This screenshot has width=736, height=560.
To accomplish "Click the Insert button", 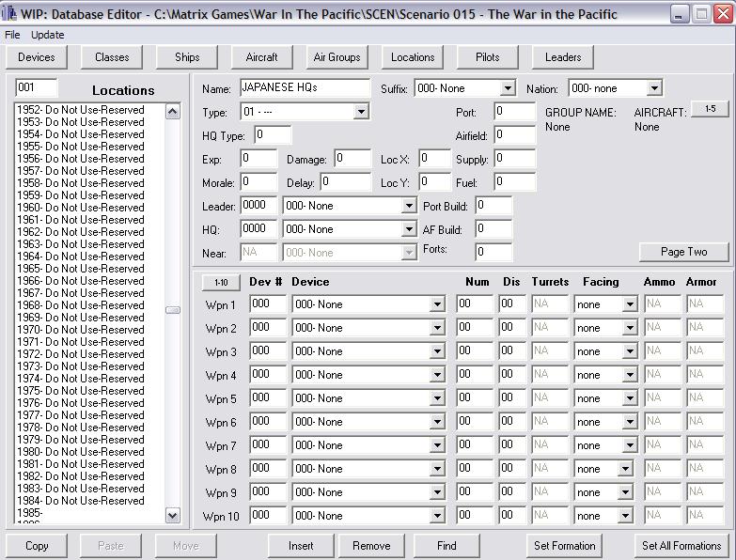I will click(301, 546).
